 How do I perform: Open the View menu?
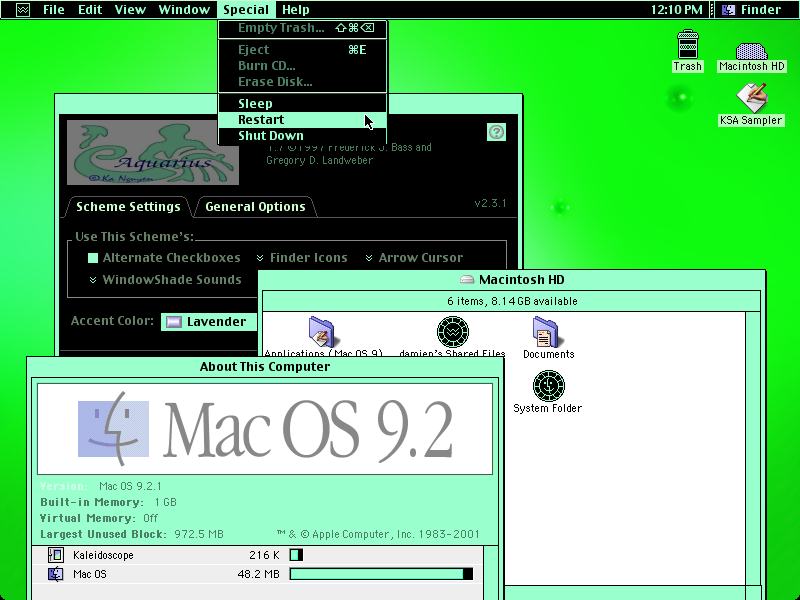[130, 10]
